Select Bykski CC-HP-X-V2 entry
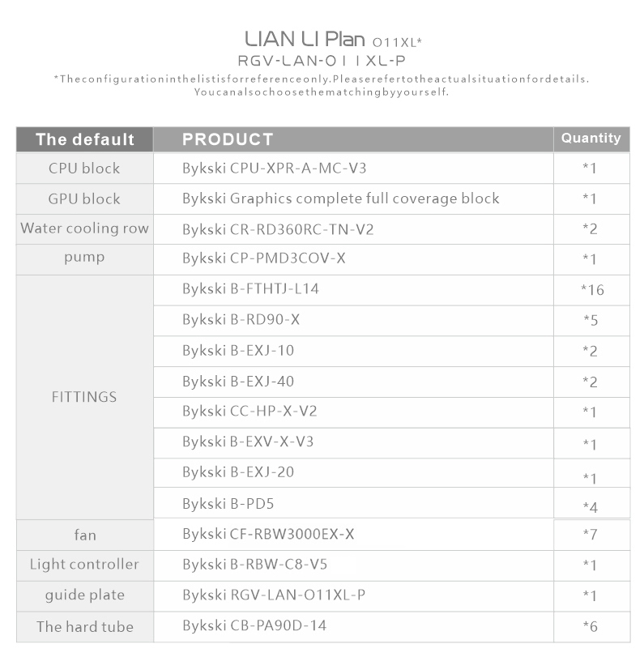 [249, 411]
